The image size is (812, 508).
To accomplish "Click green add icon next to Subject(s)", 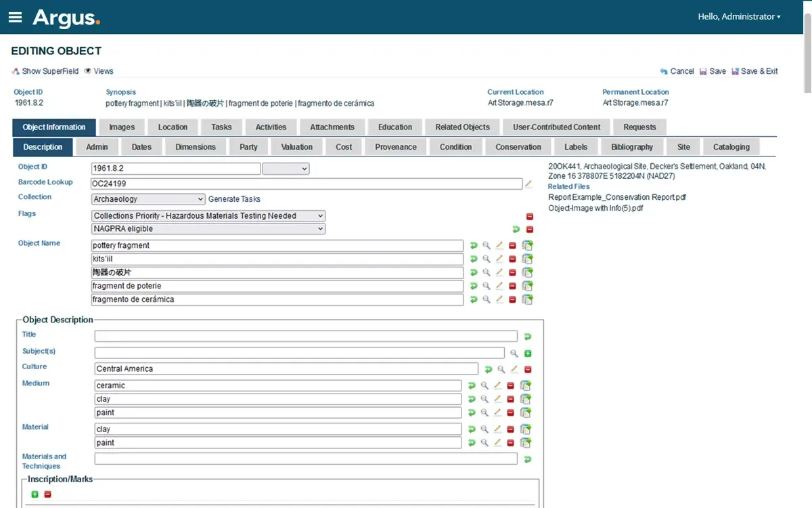I will pos(528,354).
